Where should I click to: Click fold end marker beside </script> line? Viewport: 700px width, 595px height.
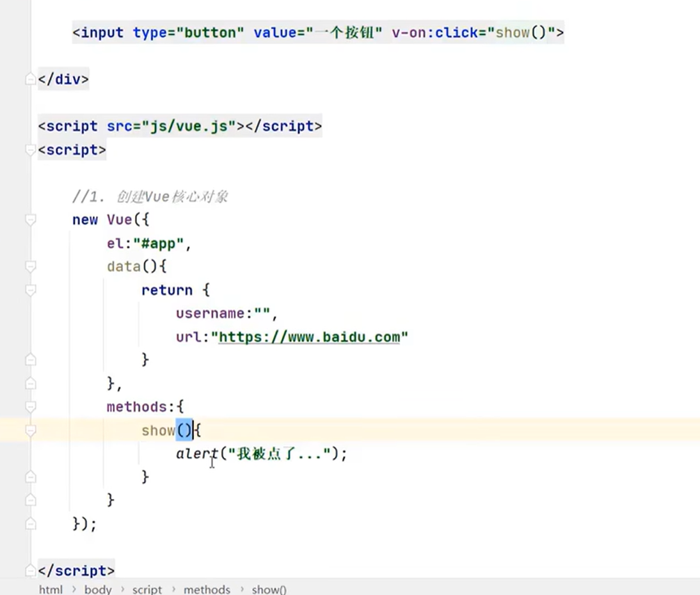30,571
